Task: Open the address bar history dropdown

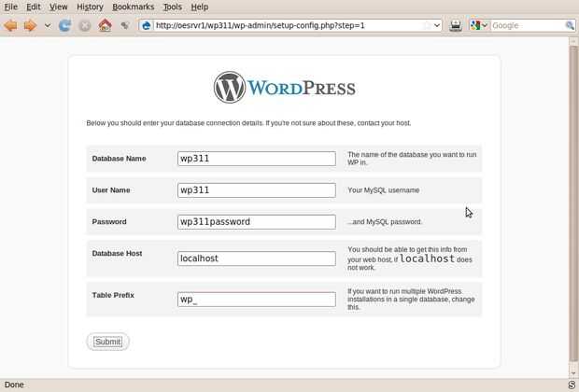Action: point(437,25)
